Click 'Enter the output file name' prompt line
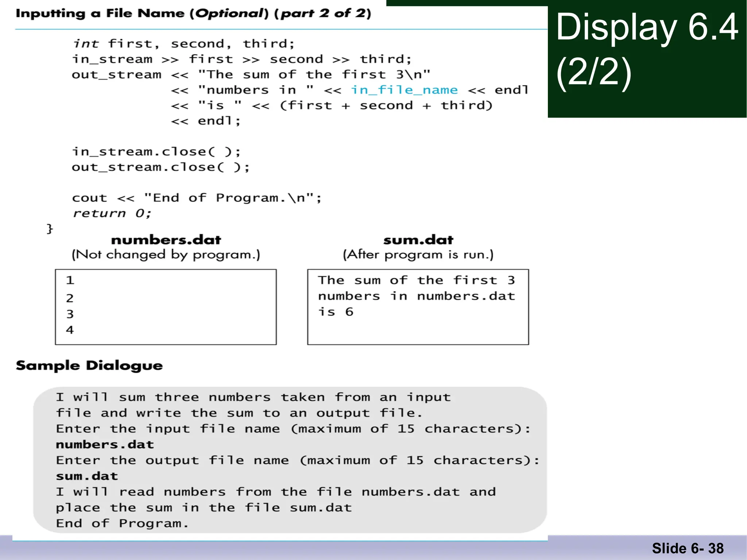This screenshot has height=560, width=747. (298, 460)
